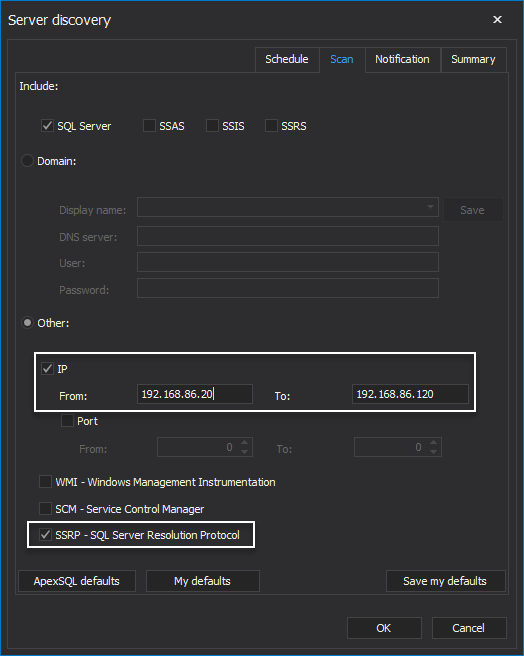Select the Domain radio button
The width and height of the screenshot is (524, 656).
pyautogui.click(x=27, y=161)
